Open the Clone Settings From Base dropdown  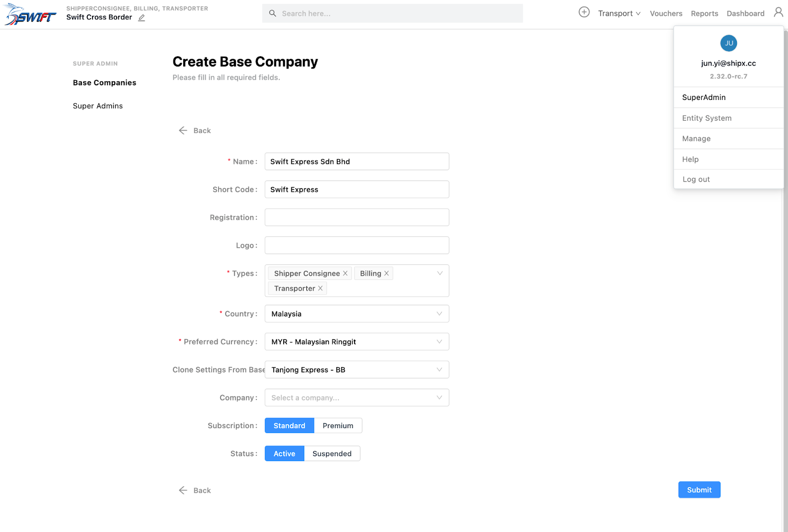357,370
